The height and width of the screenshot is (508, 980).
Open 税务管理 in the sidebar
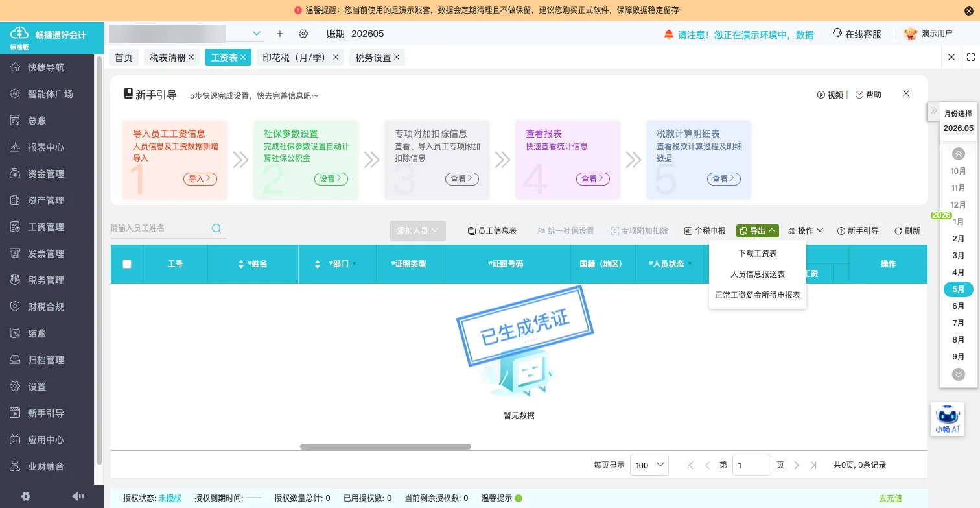45,280
